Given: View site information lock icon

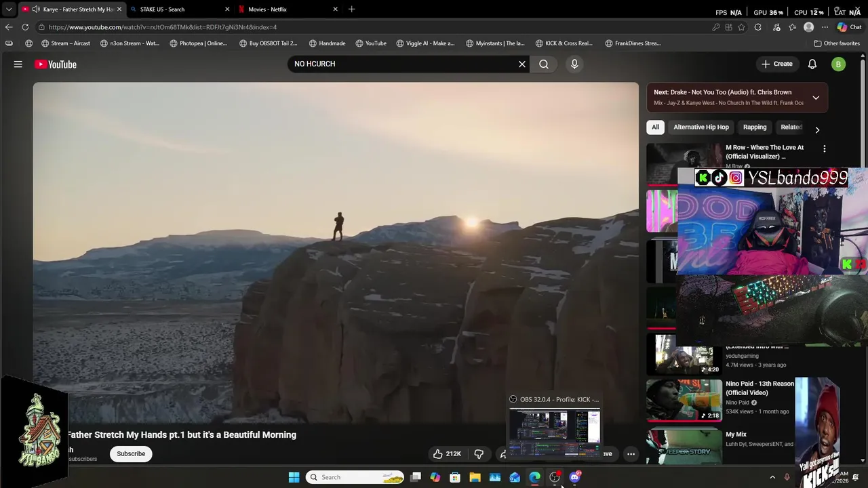Looking at the screenshot, I should tap(41, 27).
